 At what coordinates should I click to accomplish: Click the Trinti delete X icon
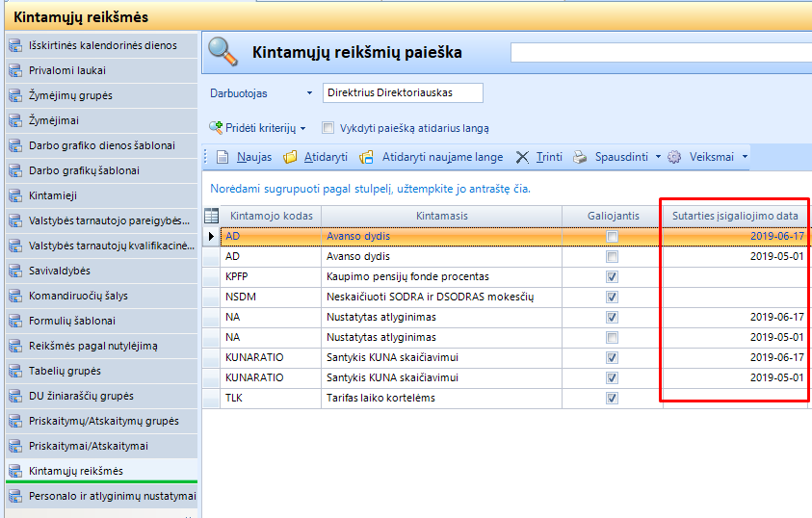(522, 157)
